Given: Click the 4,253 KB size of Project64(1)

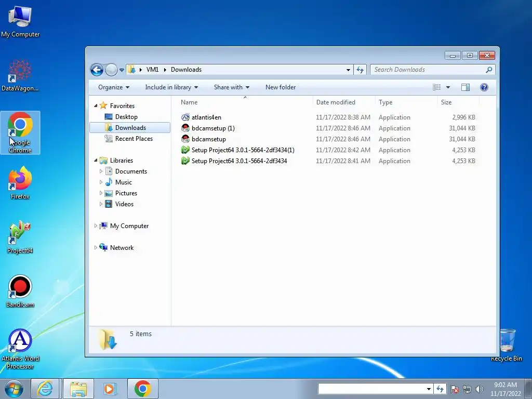Looking at the screenshot, I should coord(463,150).
